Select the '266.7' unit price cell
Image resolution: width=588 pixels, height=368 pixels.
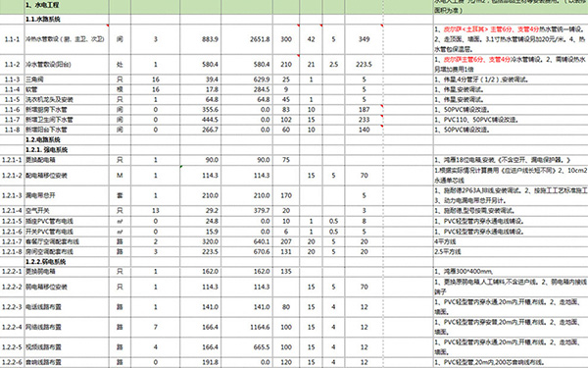click(x=200, y=130)
